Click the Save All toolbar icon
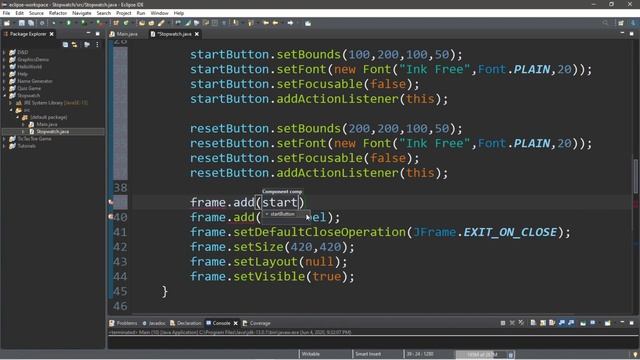This screenshot has width=640, height=360. pyautogui.click(x=31, y=23)
